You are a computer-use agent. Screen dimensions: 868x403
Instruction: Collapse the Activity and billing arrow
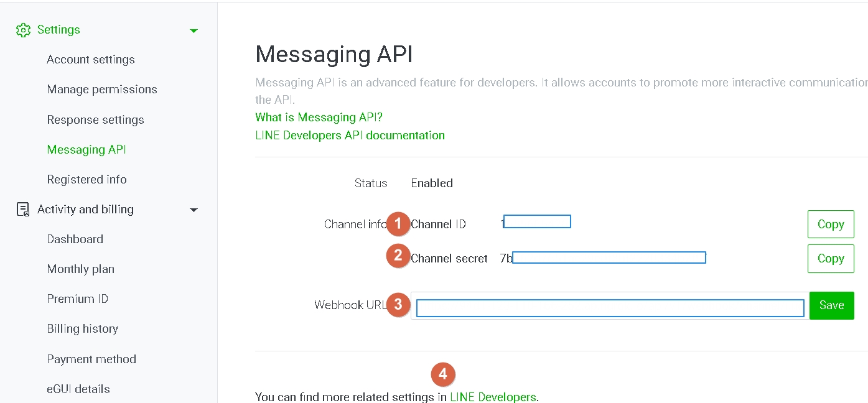[194, 210]
